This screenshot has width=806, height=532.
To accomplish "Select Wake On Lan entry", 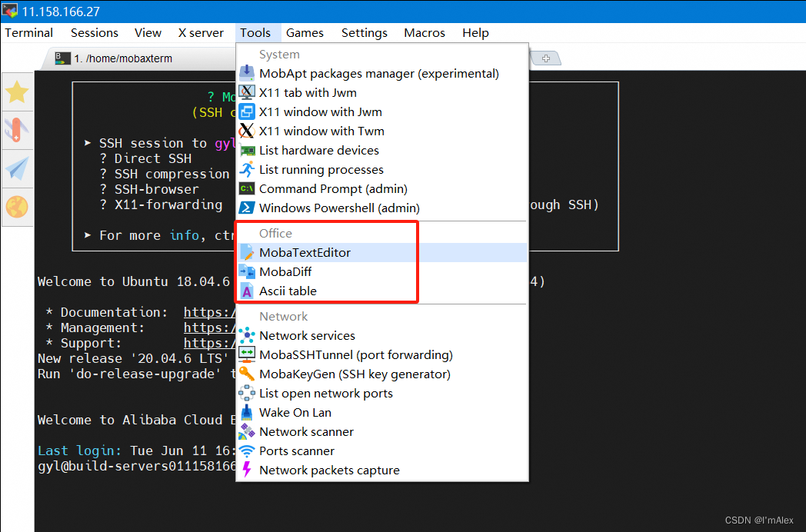I will click(x=382, y=412).
